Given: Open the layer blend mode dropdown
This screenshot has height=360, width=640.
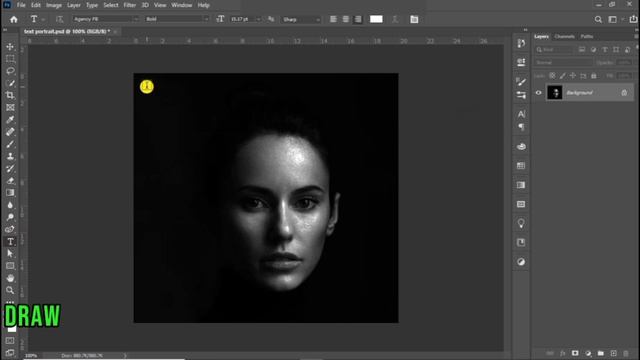Looking at the screenshot, I should tap(563, 62).
